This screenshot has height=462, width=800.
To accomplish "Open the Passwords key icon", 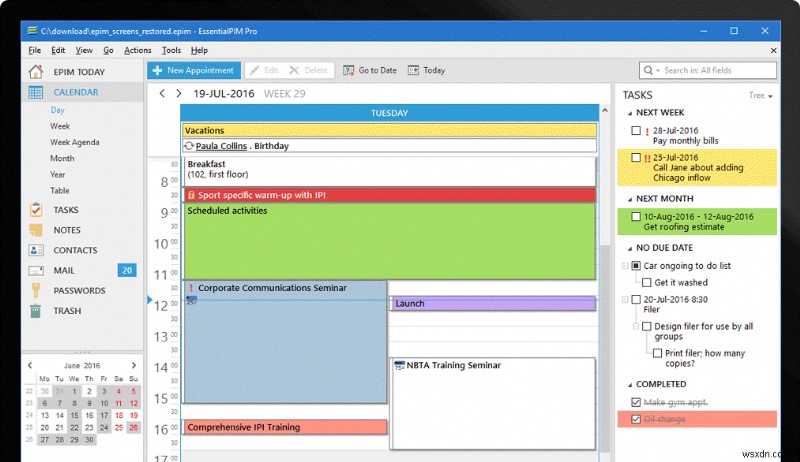I will tap(36, 290).
